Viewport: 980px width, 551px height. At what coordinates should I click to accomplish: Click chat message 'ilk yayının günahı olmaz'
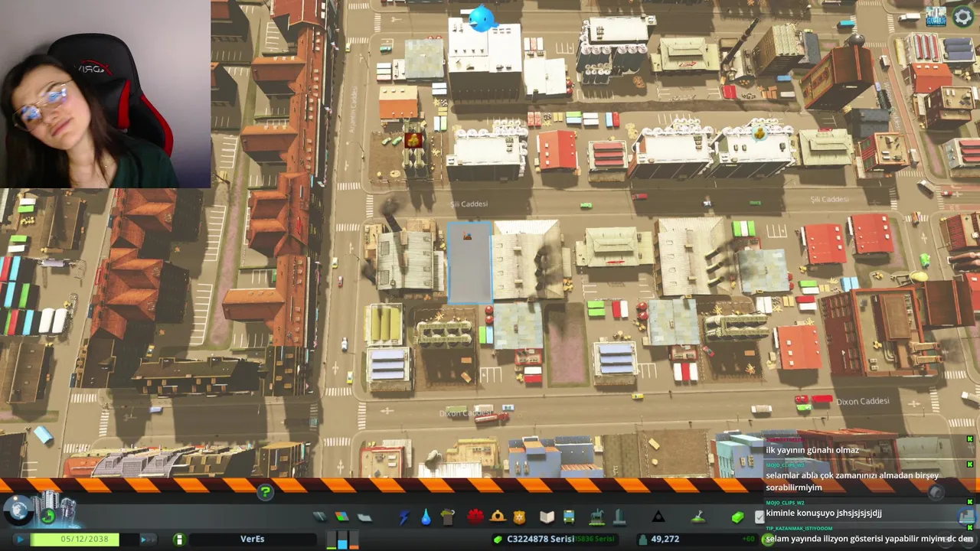[812, 450]
